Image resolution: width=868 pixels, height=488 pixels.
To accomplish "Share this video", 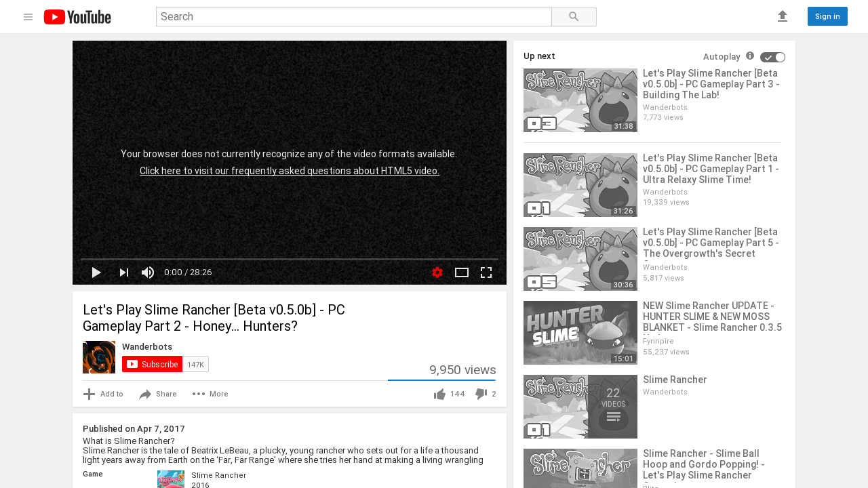I will pos(157,394).
